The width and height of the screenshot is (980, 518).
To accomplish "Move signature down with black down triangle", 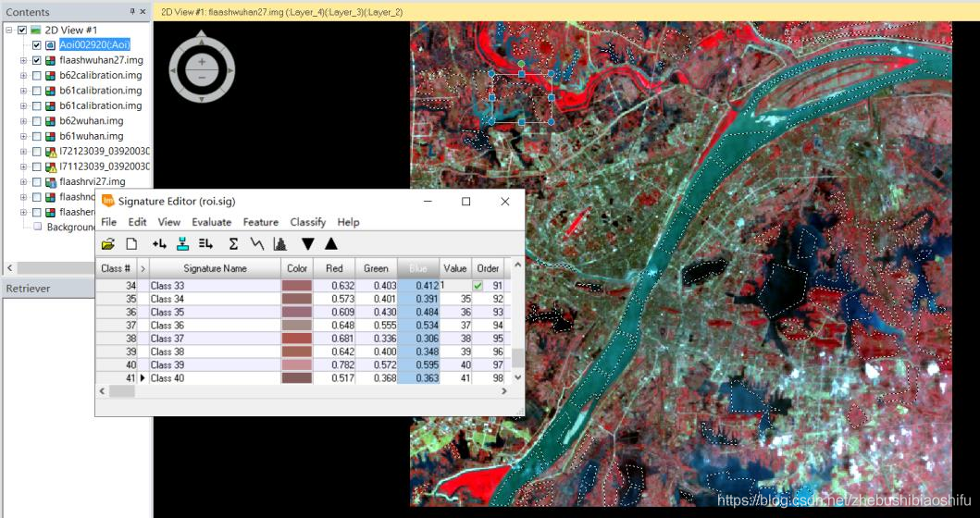I will coord(307,244).
